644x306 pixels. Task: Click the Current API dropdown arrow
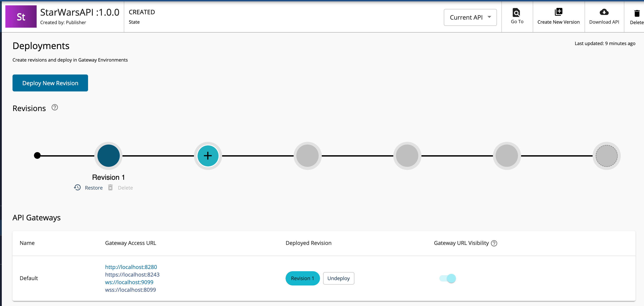[489, 17]
